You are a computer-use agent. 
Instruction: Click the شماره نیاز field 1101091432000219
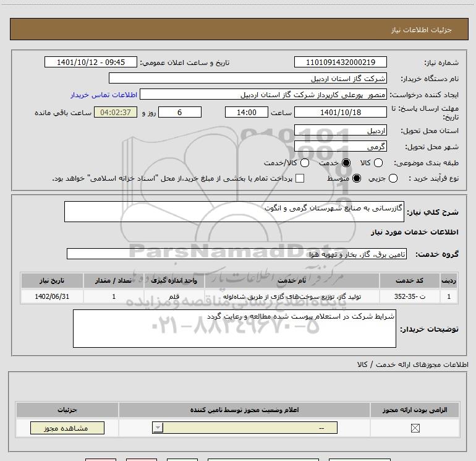coord(341,62)
